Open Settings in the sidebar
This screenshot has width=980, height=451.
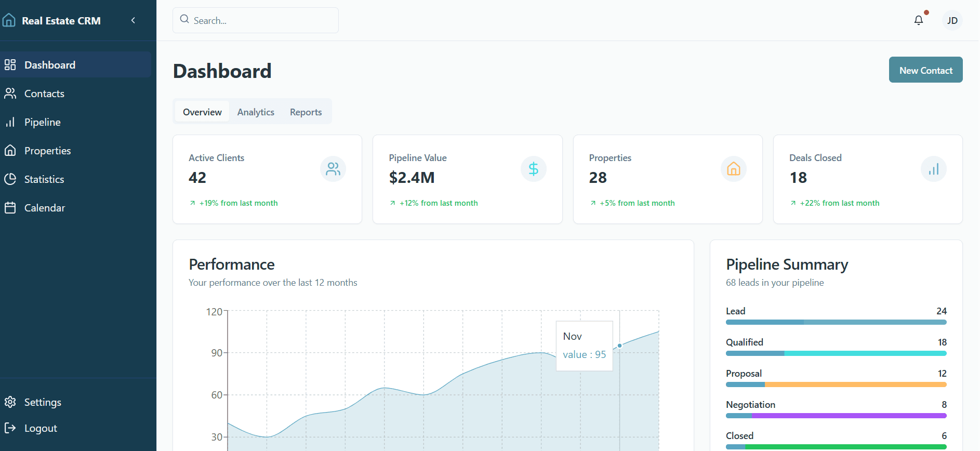[75, 402]
